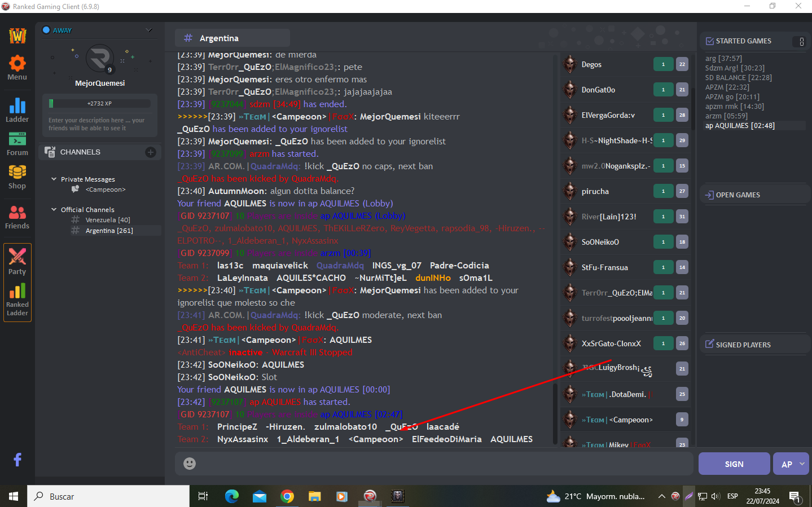Open the emoji picker smiley
Image resolution: width=812 pixels, height=507 pixels.
[190, 464]
